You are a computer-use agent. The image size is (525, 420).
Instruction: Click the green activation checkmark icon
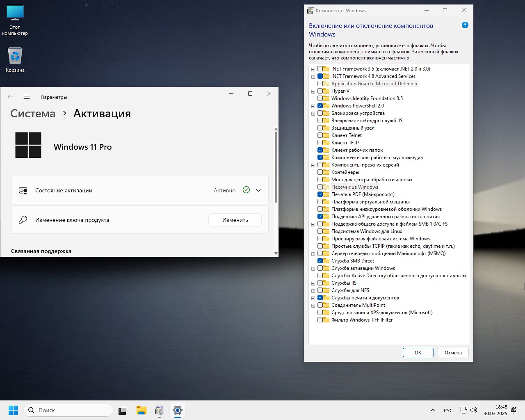click(x=246, y=189)
